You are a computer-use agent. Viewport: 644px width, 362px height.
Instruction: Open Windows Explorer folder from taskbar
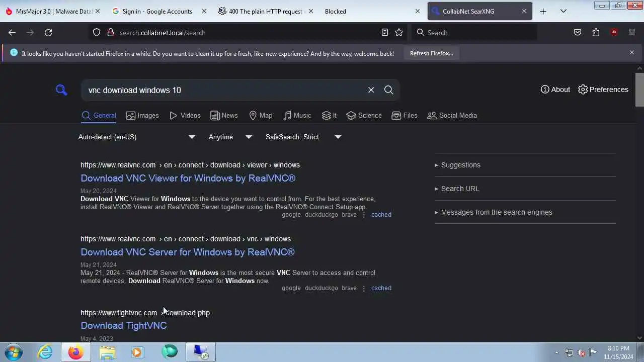point(107,352)
